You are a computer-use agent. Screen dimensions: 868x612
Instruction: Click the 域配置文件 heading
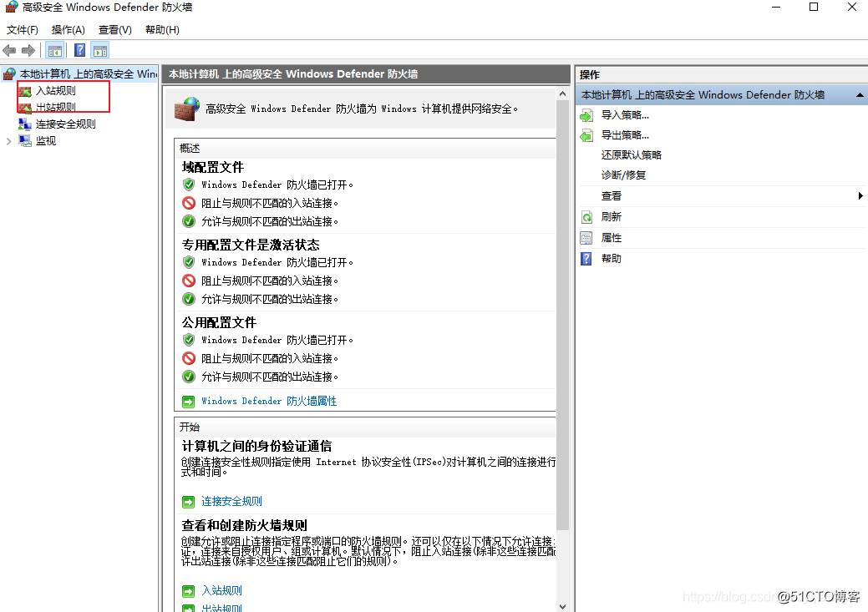tap(212, 168)
